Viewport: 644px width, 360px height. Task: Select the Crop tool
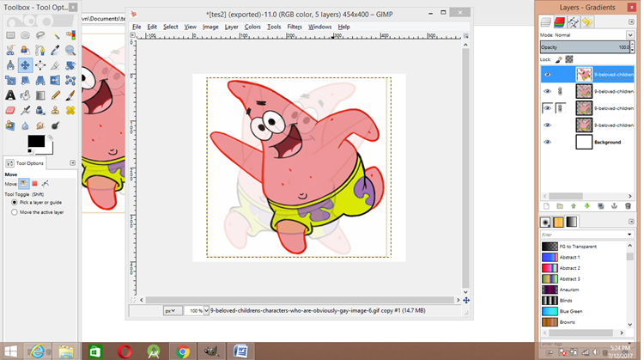[56, 65]
